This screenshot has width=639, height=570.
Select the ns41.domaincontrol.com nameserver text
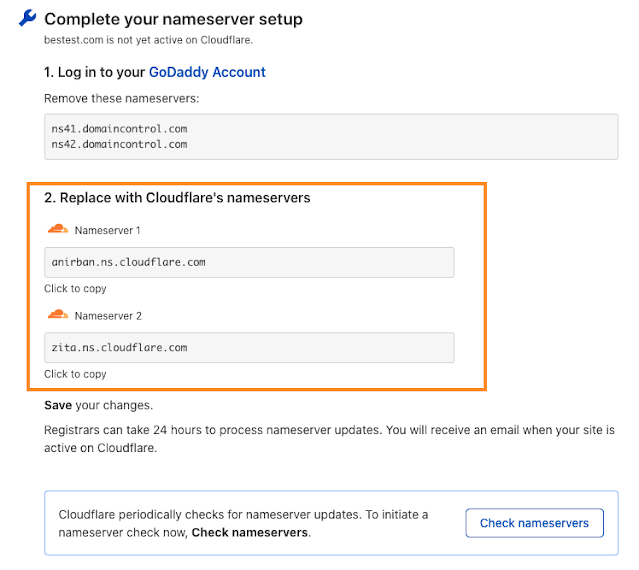[x=119, y=129]
